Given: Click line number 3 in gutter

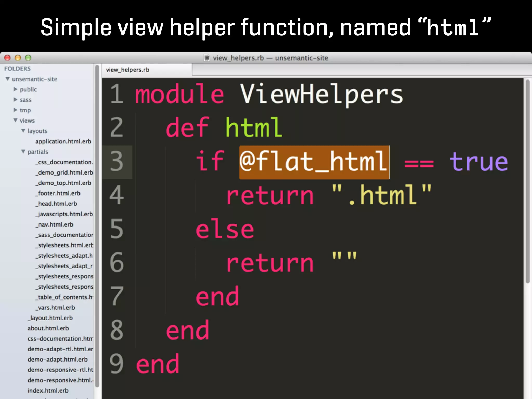Looking at the screenshot, I should tap(117, 162).
